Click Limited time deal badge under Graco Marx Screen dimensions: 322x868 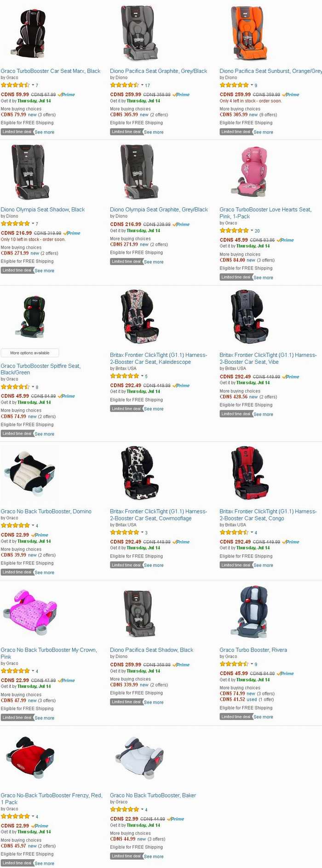17,132
